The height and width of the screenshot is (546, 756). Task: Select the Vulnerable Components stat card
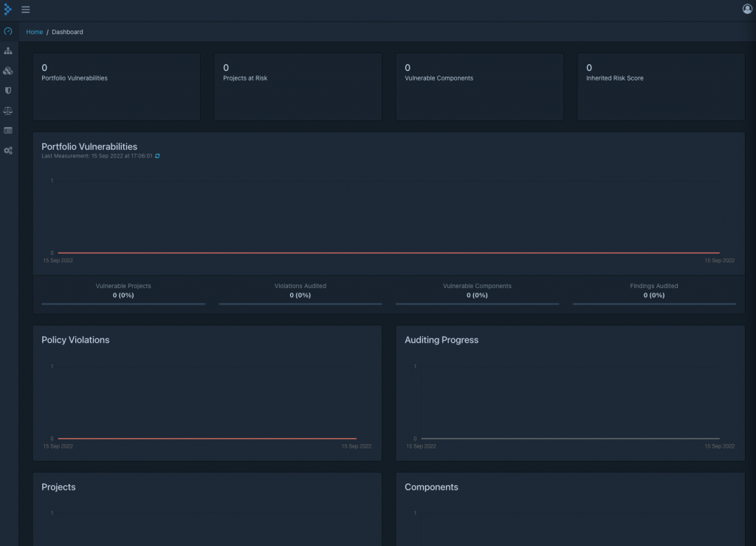[480, 87]
